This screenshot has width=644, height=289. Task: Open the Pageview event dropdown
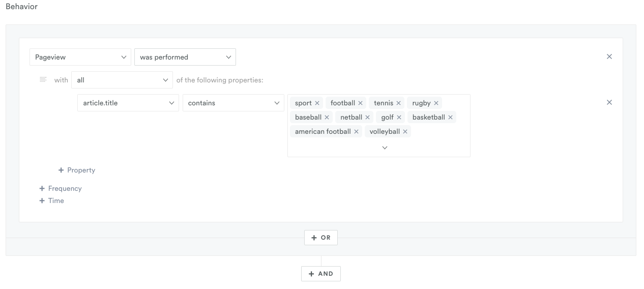80,57
